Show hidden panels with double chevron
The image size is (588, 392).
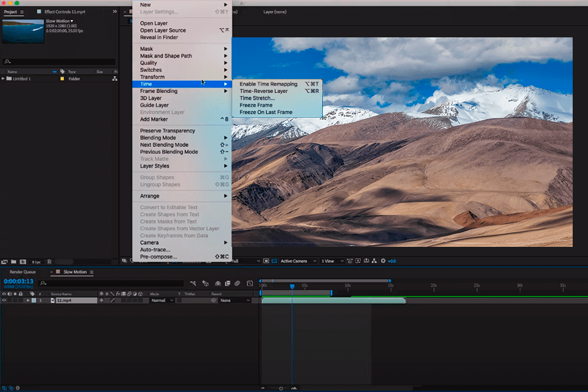point(115,12)
